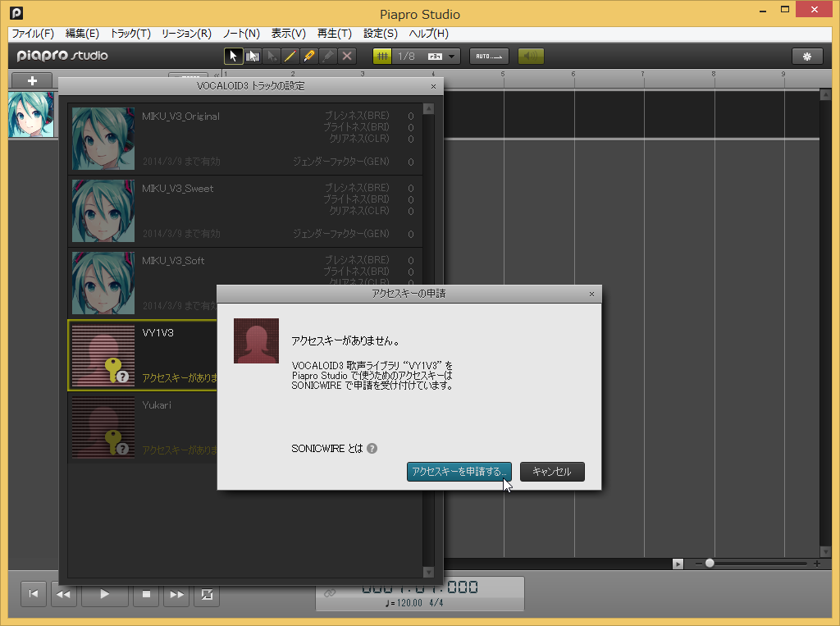
Task: Open the 設定(S) menu
Action: tap(381, 34)
